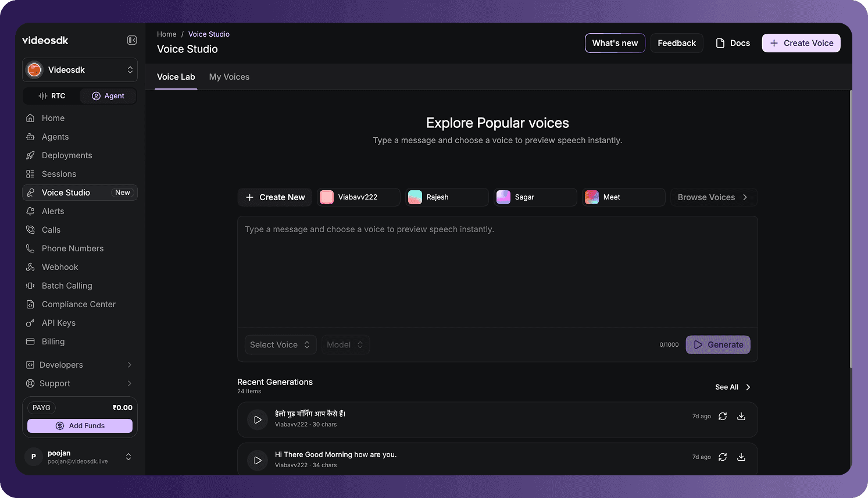Viewport: 868px width, 498px height.
Task: Open the poojan account menu
Action: pyautogui.click(x=80, y=457)
